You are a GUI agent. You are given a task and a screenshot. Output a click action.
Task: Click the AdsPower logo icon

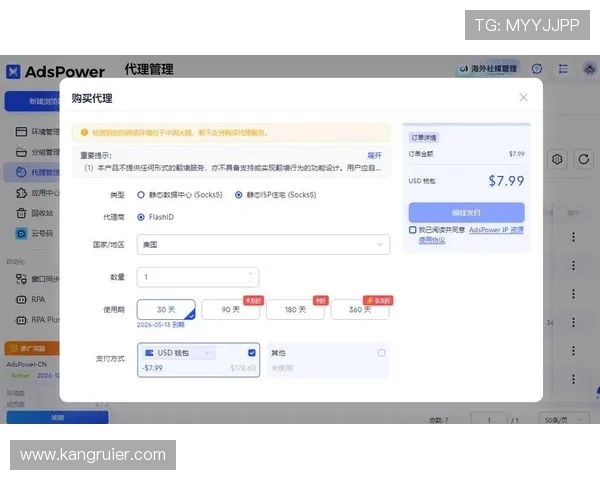coord(13,72)
